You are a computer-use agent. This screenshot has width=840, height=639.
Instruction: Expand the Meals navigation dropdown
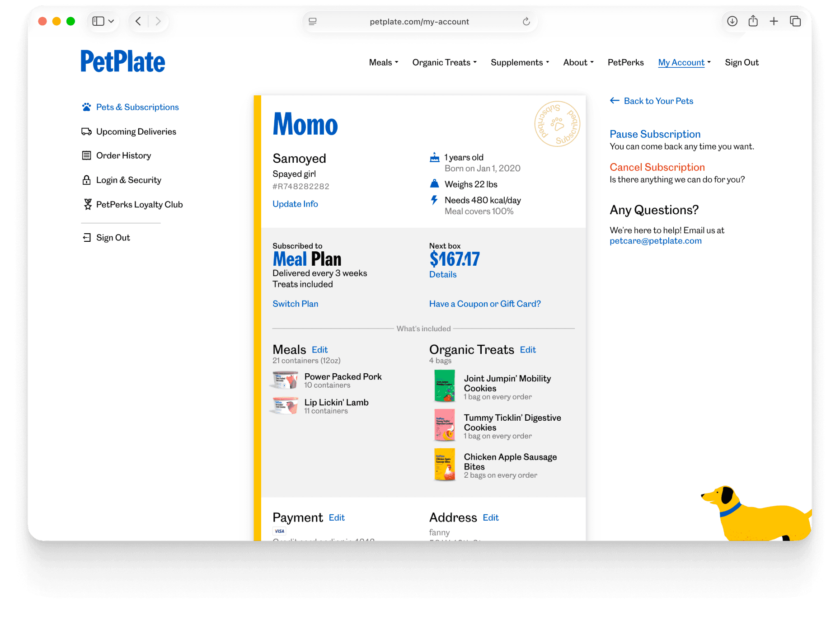[383, 62]
